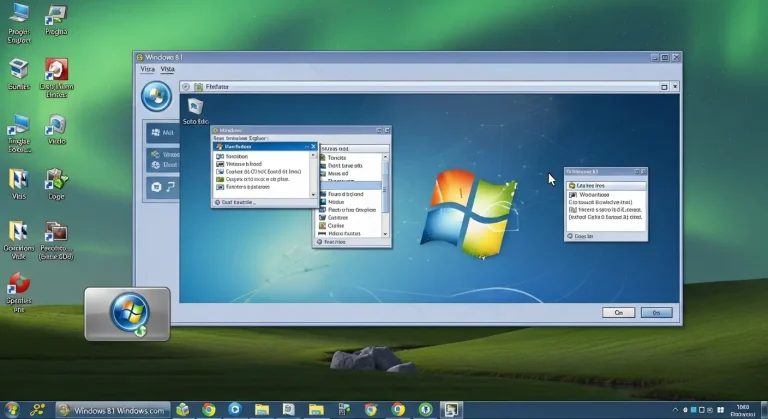Image resolution: width=768 pixels, height=419 pixels.
Task: Open the 'Pevohico' desktop shortcut
Action: 56,240
